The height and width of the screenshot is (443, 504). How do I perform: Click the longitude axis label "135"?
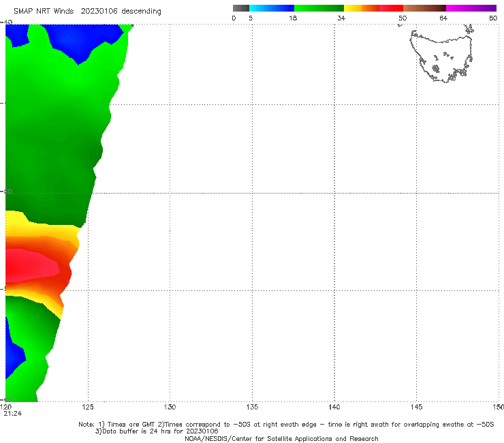252,407
